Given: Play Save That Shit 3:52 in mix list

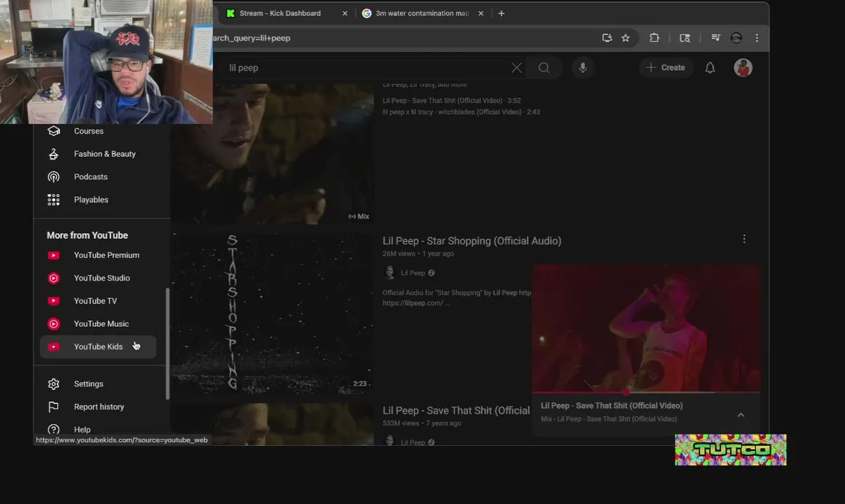Looking at the screenshot, I should (452, 101).
